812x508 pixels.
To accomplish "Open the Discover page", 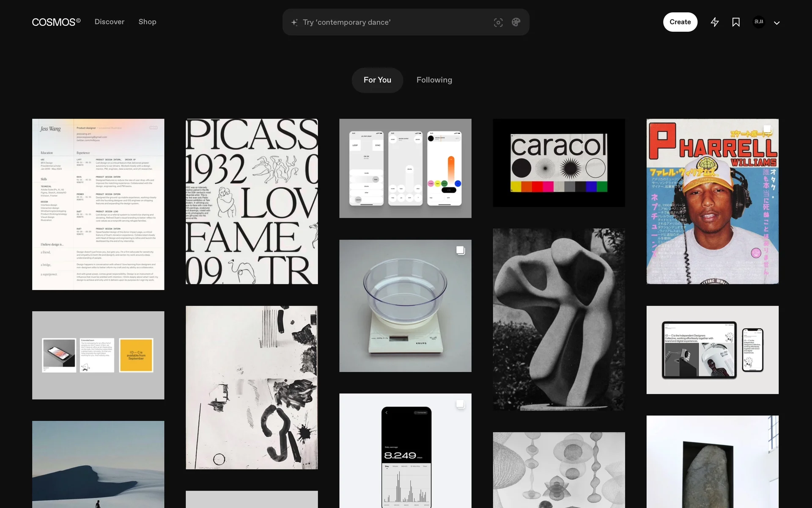I will (x=109, y=22).
